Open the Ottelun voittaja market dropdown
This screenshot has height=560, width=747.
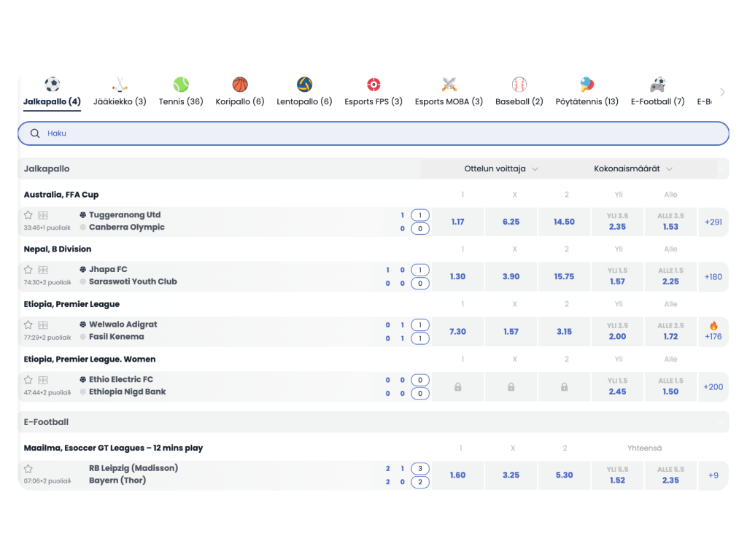(x=500, y=168)
